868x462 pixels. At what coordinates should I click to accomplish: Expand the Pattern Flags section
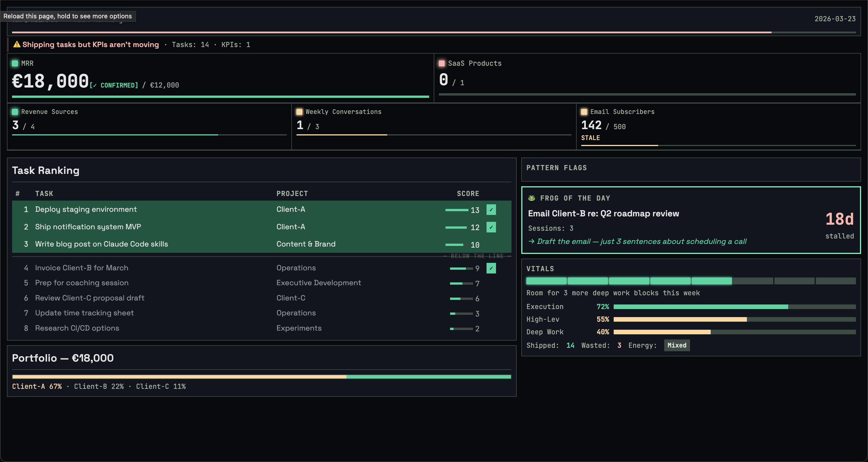click(x=557, y=168)
